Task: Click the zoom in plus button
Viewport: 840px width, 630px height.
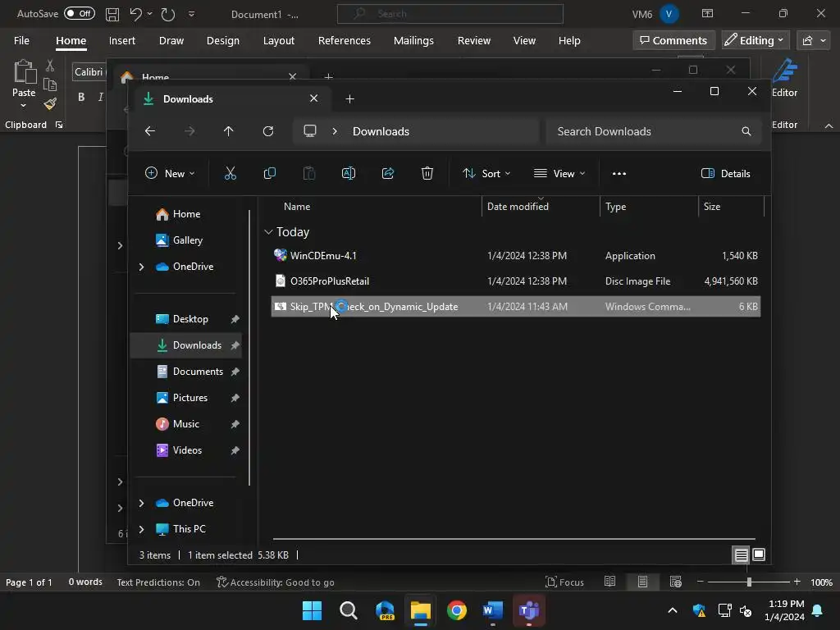Action: point(797,582)
